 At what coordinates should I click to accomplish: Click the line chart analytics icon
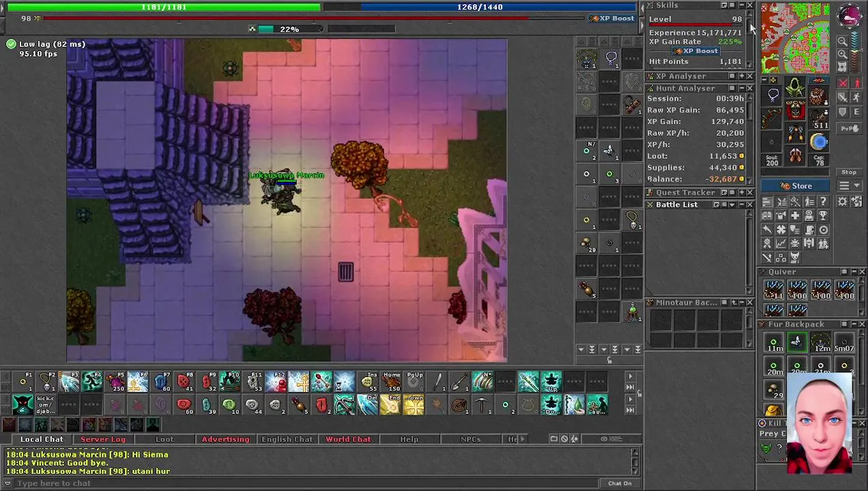[x=781, y=243]
